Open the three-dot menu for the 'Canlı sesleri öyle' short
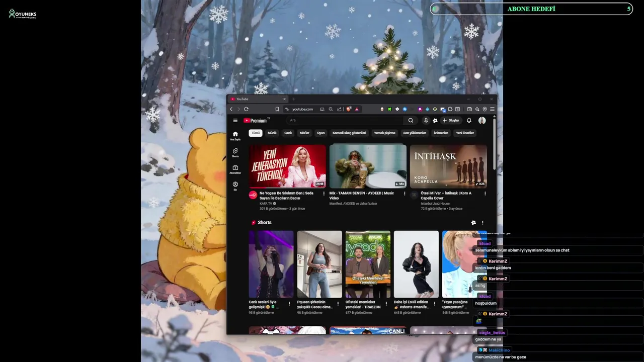Viewport: 644px width, 362px height. (x=289, y=304)
